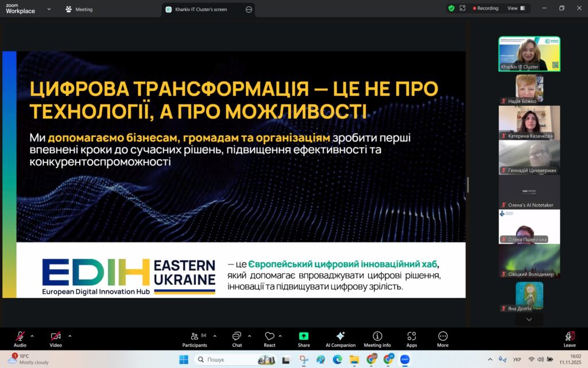
Task: Switch to the Meeting tab
Action: (80, 9)
